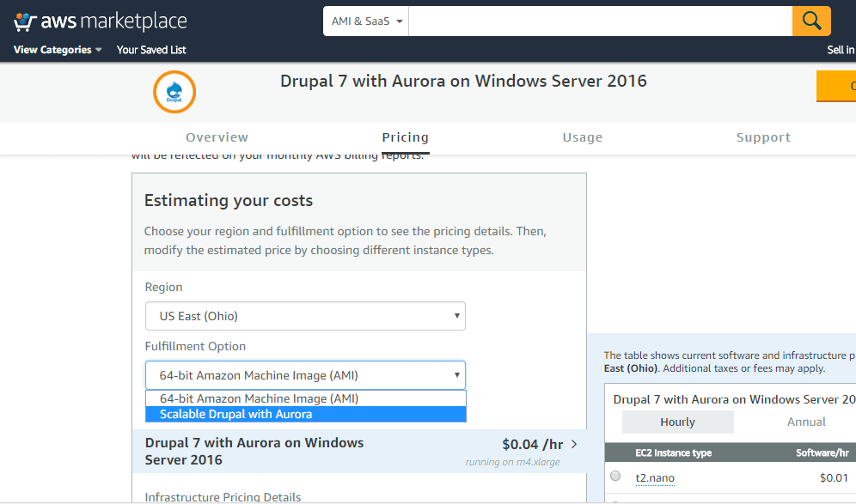856x504 pixels.
Task: Expand the View Categories menu
Action: (58, 50)
